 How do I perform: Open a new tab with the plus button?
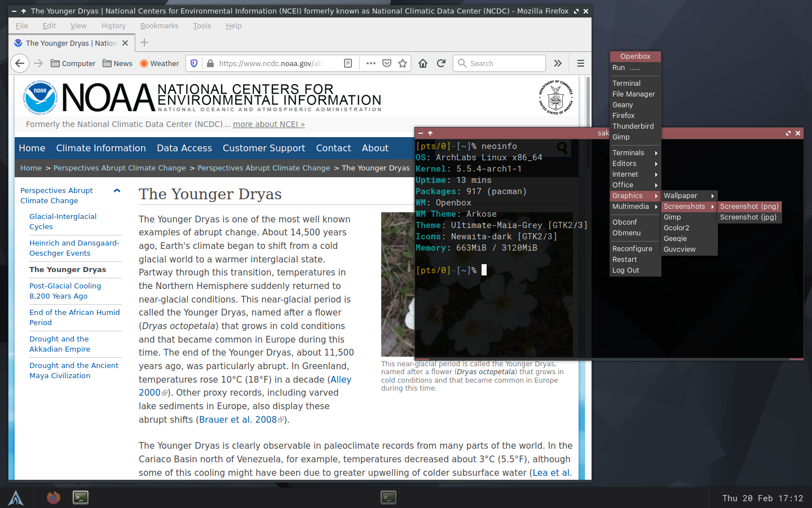pos(144,43)
